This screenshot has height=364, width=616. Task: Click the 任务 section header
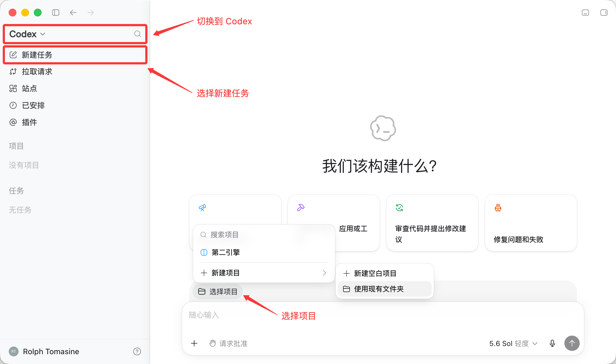click(16, 191)
